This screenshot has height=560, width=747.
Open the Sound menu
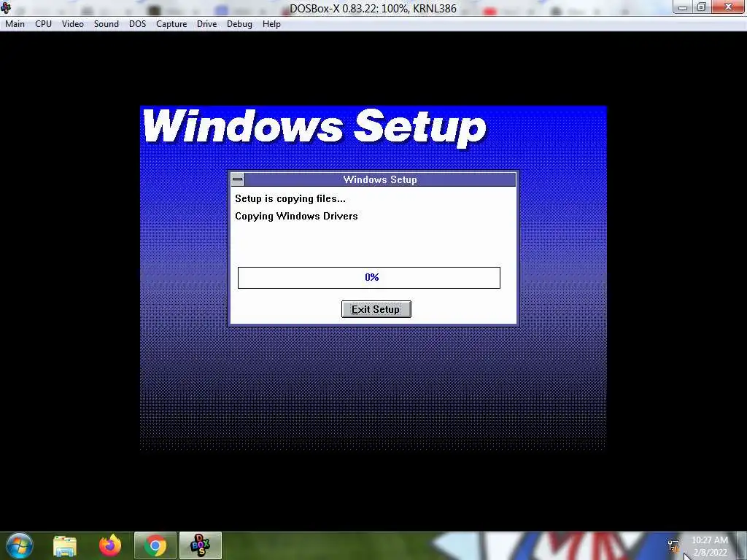point(106,24)
